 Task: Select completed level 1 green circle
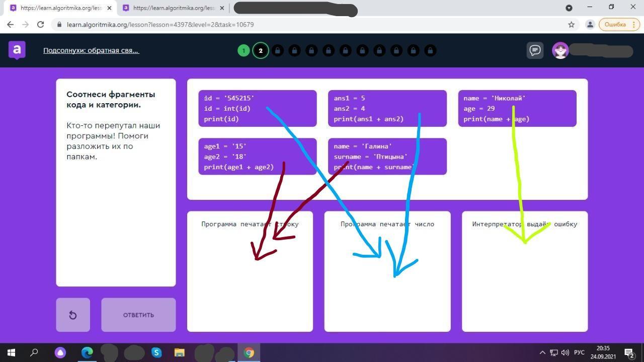point(244,50)
